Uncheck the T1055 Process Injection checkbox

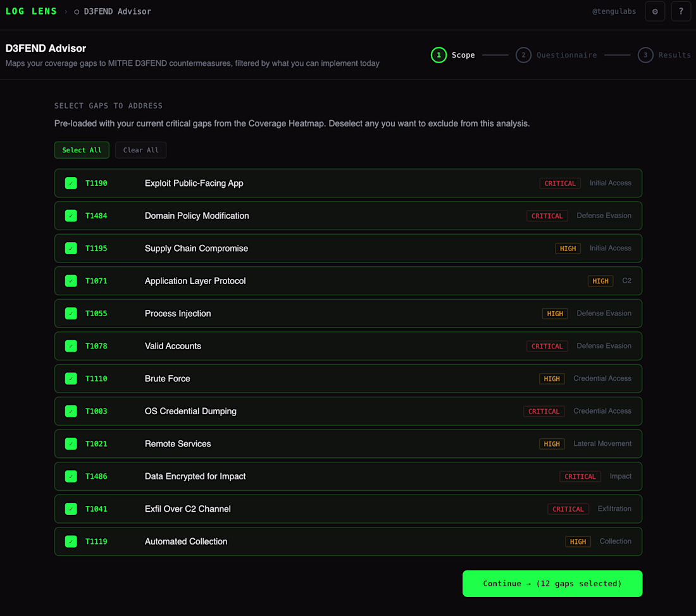pyautogui.click(x=71, y=313)
